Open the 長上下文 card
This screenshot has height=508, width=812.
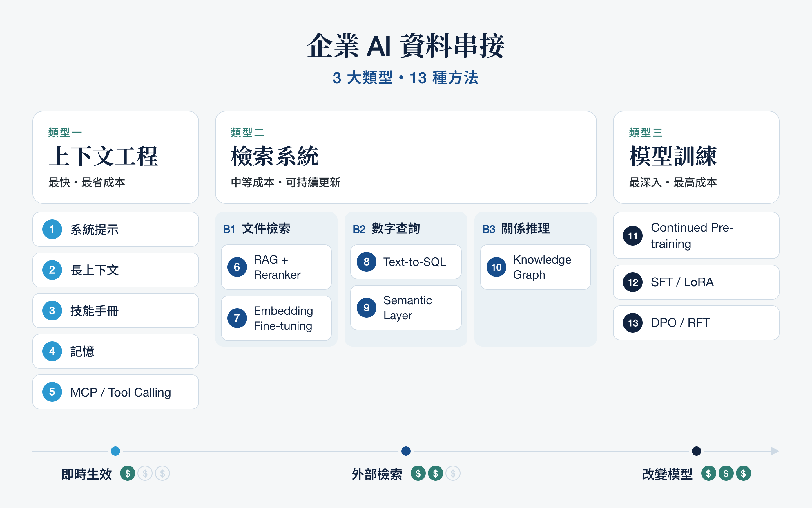(115, 270)
